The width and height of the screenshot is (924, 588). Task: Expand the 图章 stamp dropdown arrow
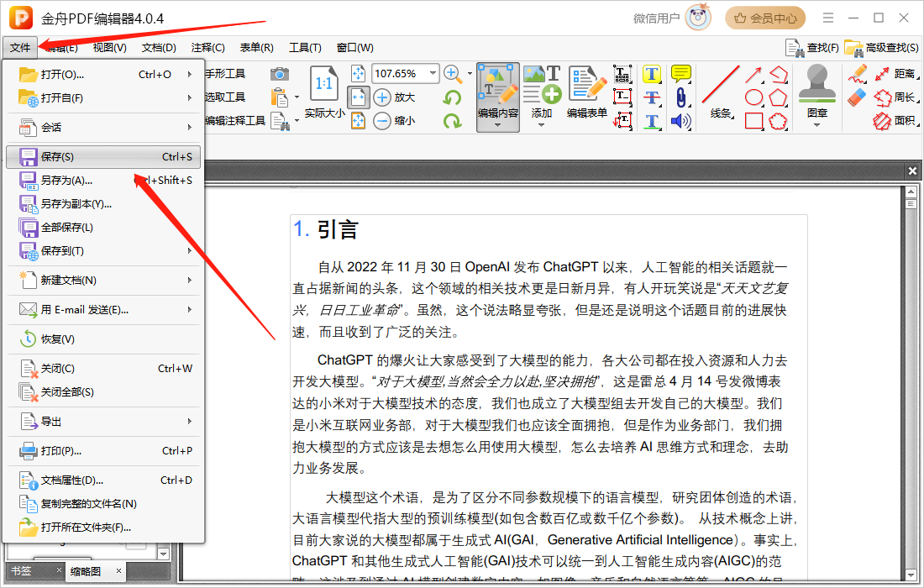point(816,125)
